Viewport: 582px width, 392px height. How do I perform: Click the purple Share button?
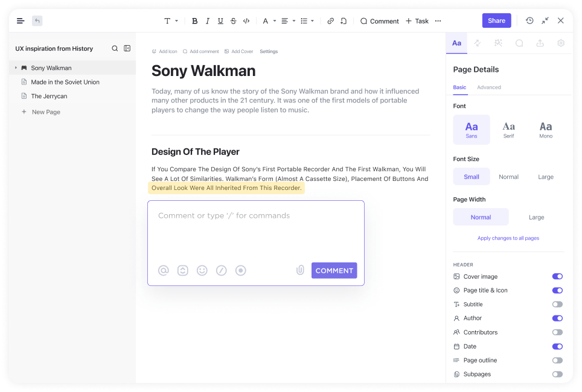click(496, 21)
